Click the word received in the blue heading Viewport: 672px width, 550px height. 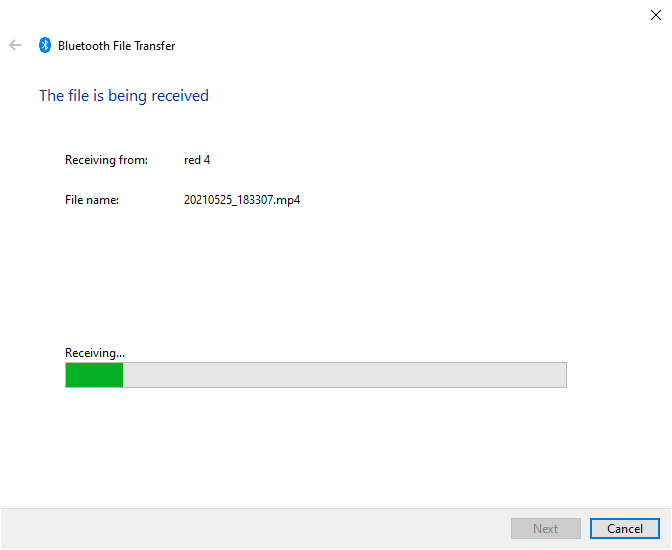pos(180,96)
